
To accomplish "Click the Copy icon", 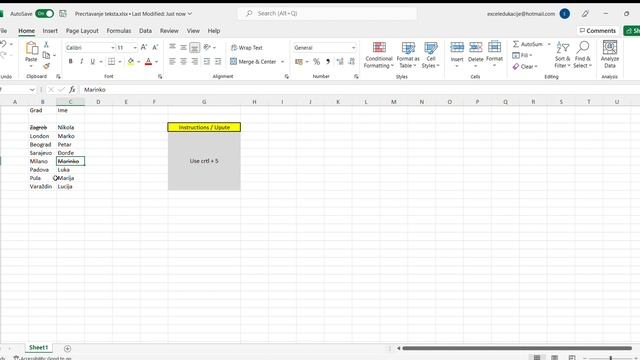I will (47, 55).
